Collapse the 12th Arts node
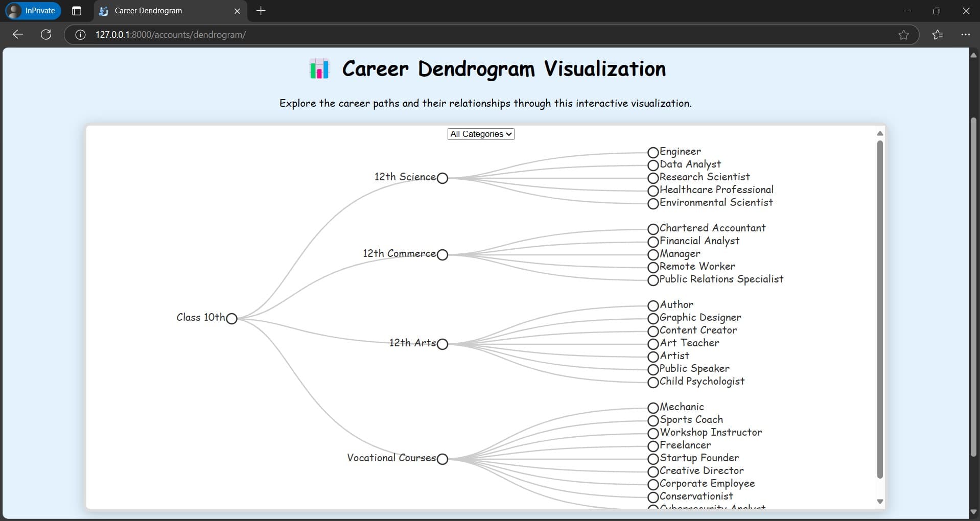 [x=442, y=344]
